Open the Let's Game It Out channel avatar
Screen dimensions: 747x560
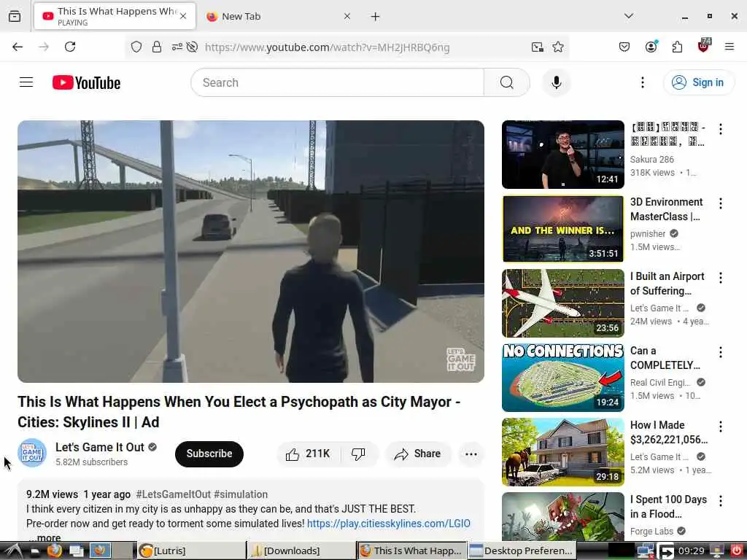[x=32, y=453]
